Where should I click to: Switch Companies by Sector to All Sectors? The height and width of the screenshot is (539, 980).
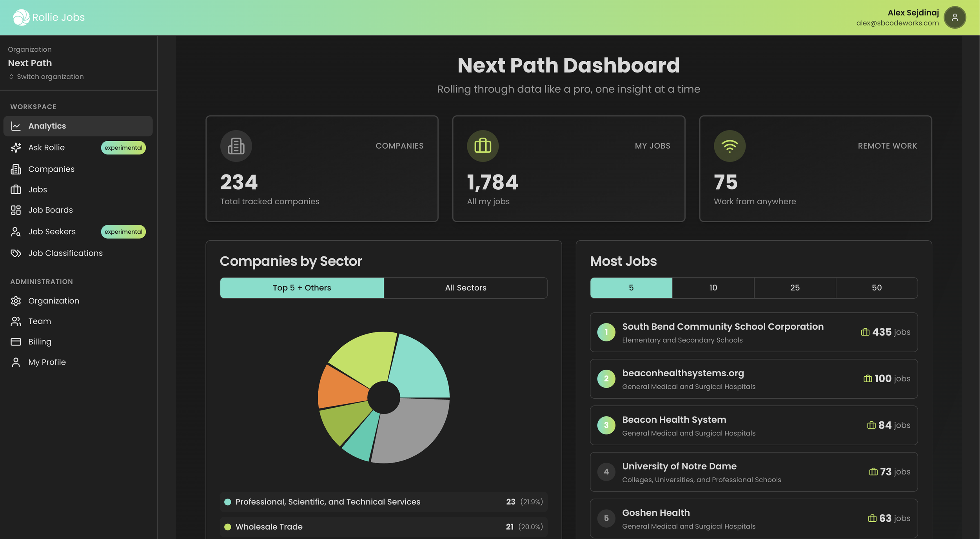click(x=465, y=287)
